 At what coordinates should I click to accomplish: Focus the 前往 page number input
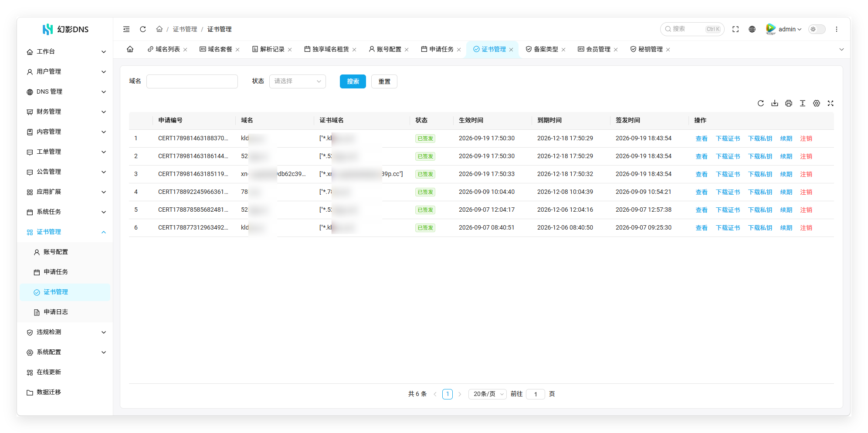[536, 394]
